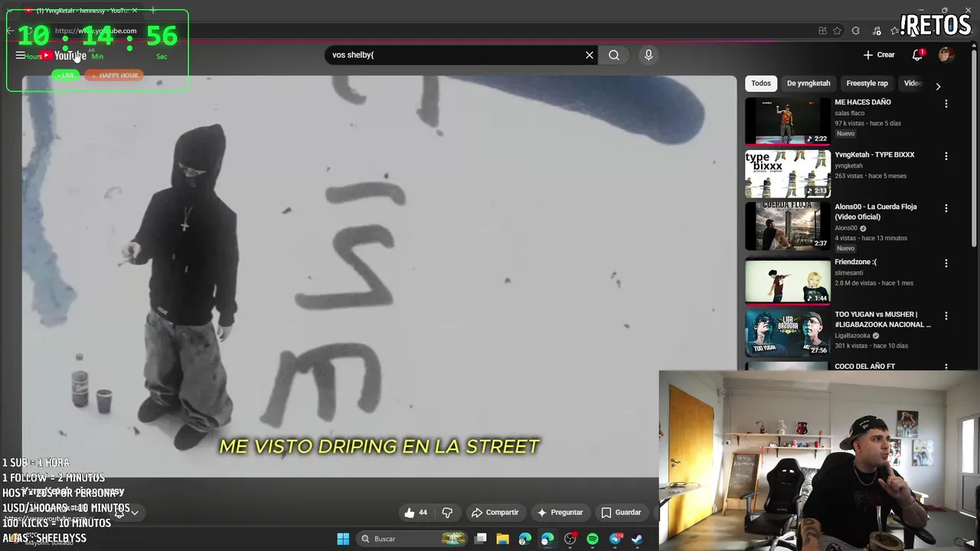Image resolution: width=980 pixels, height=551 pixels.
Task: Click the Compartir share button
Action: tap(495, 513)
